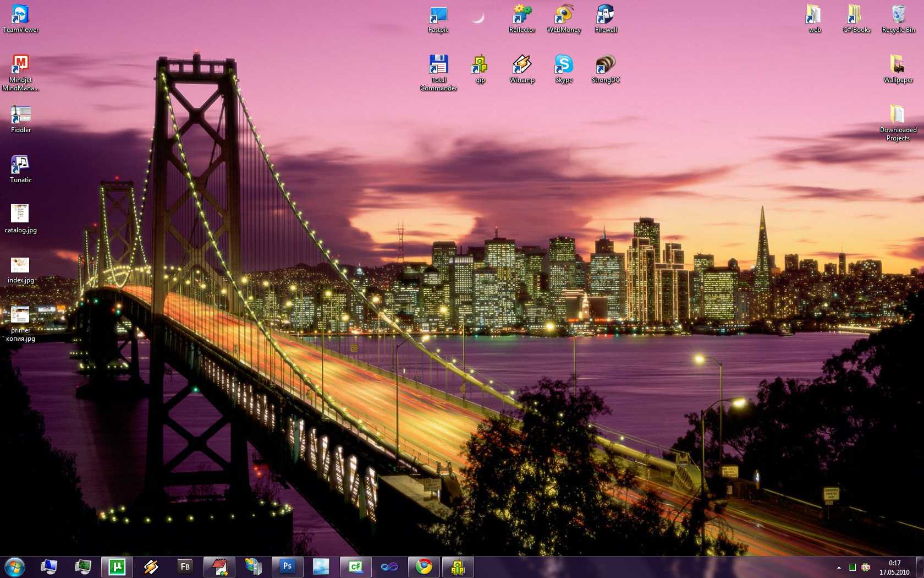Open Photoshop from the taskbar

click(x=287, y=566)
